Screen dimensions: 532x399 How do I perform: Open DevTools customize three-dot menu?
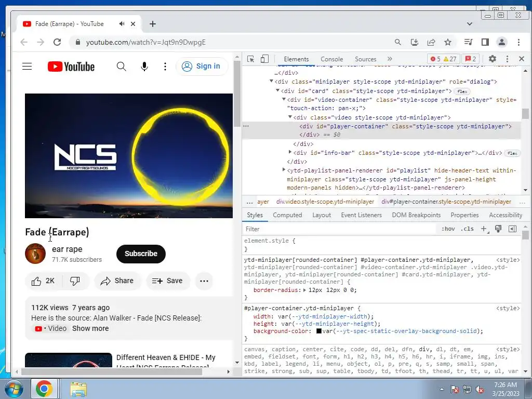pyautogui.click(x=507, y=59)
